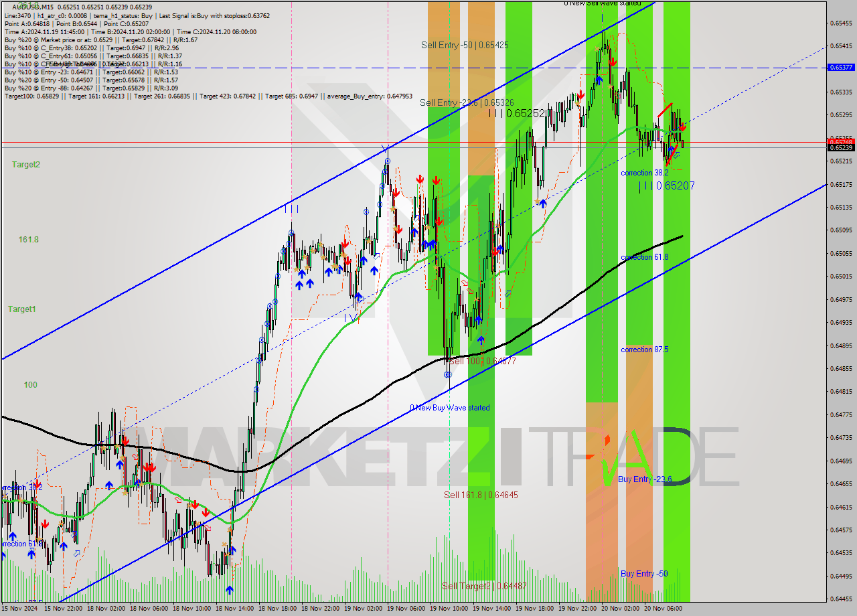Select the 'Buy %20 @ Market price' line
This screenshot has width=857, height=616.
[x=100, y=40]
